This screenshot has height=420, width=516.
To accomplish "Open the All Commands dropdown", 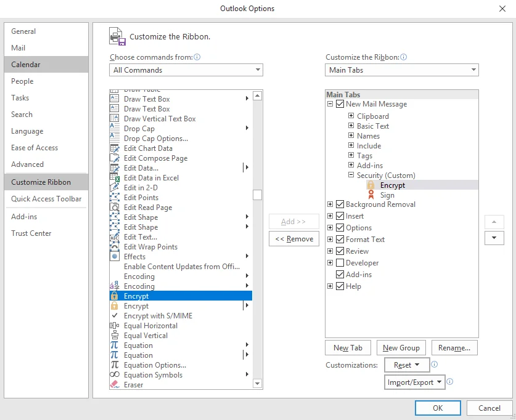I will click(x=186, y=70).
